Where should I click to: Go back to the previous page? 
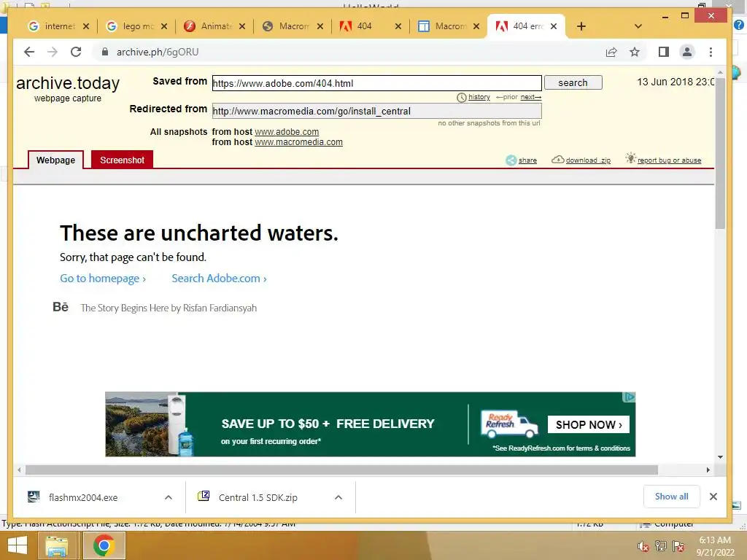(29, 52)
